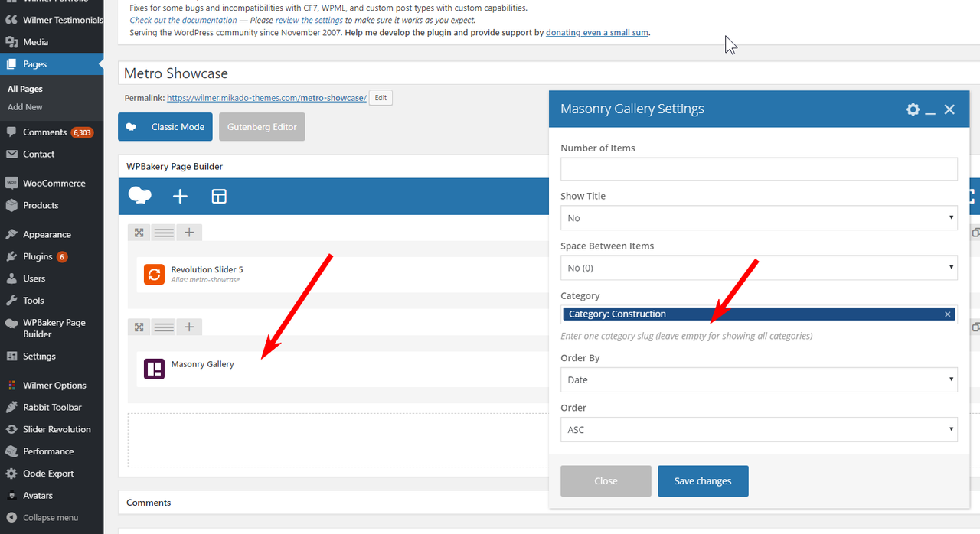Click the Plugins update badge showing 6
This screenshot has height=534, width=980.
pos(62,257)
